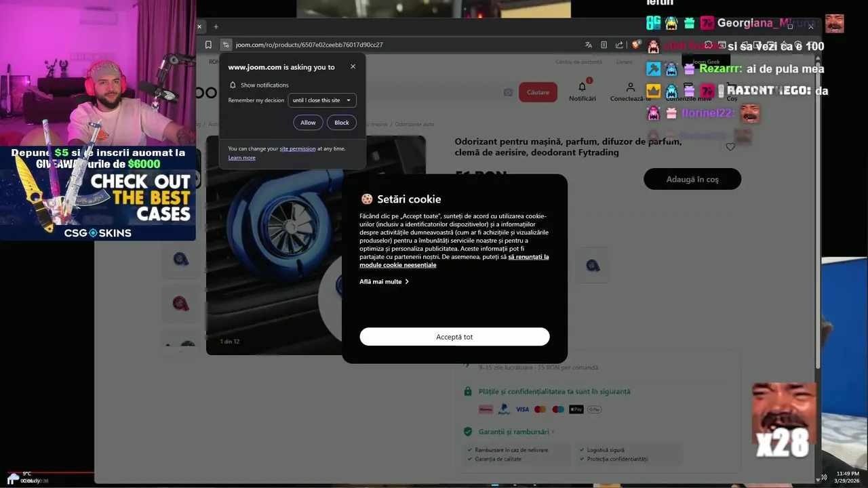Click the Conectează-te account icon
Screen dimensions: 868x488
click(631, 87)
